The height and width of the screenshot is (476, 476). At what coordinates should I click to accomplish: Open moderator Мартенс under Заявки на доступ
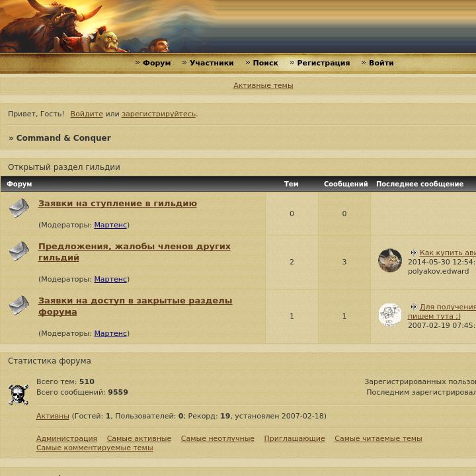110,333
